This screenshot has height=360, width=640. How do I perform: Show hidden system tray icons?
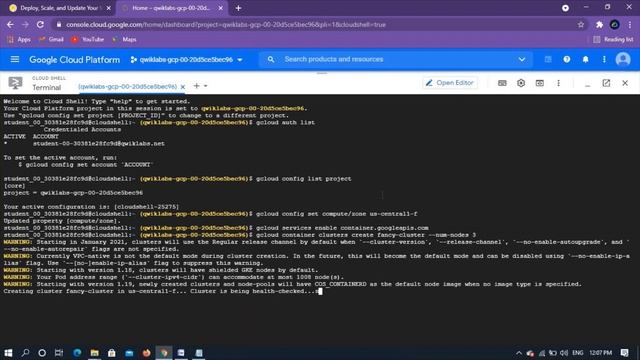coord(518,353)
